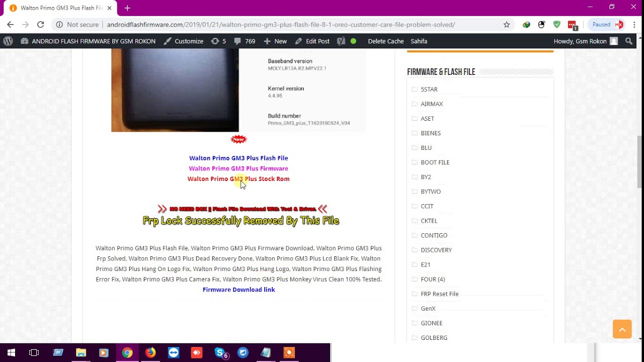The width and height of the screenshot is (644, 362).
Task: Click the phone screenshot image
Action: click(x=238, y=90)
